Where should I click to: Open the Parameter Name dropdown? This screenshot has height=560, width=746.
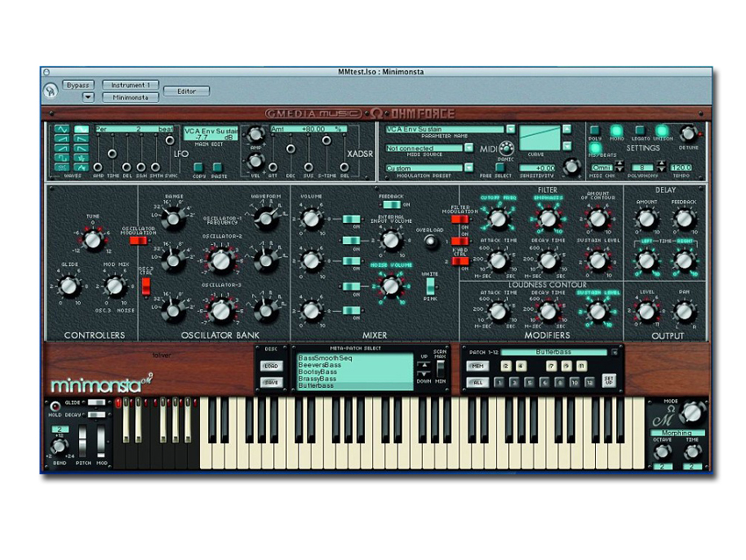point(511,129)
